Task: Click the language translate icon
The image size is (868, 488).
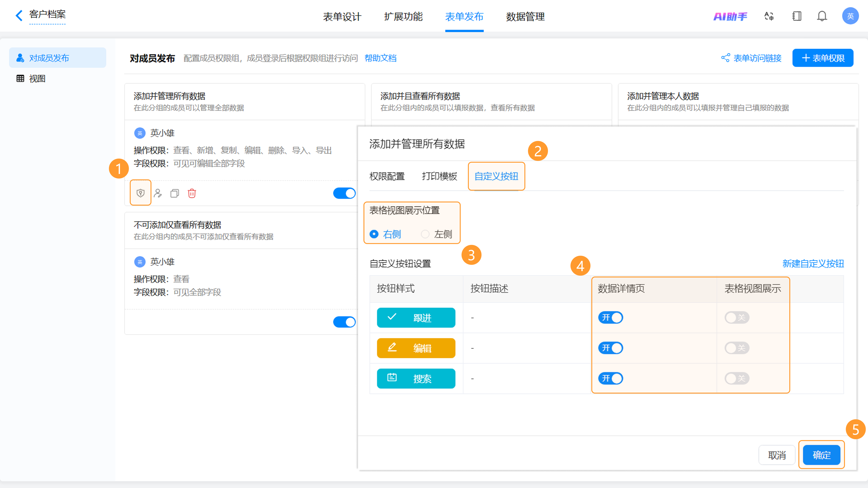Action: coord(769,16)
